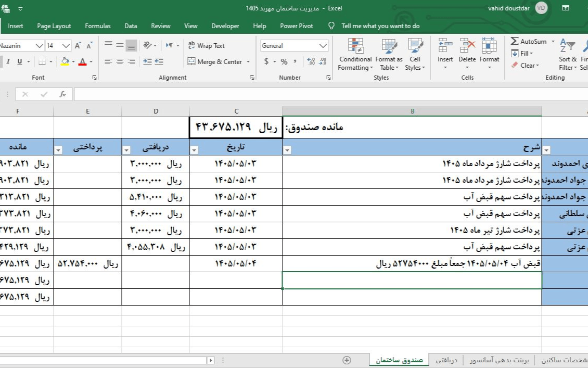
Task: Open Ribbon Display Options icon
Action: 566,8
